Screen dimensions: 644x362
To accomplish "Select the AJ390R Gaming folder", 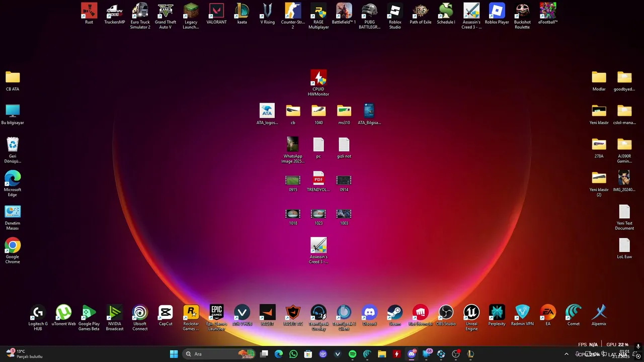I will pyautogui.click(x=624, y=150).
